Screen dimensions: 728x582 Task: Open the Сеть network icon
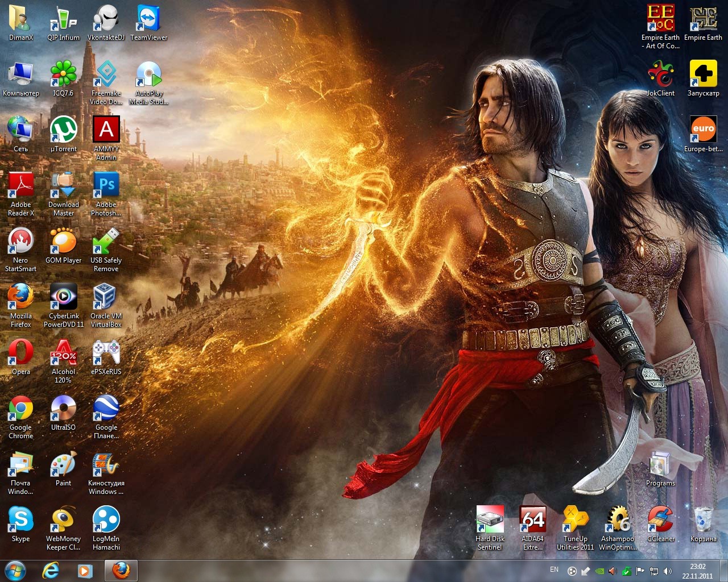pyautogui.click(x=21, y=134)
